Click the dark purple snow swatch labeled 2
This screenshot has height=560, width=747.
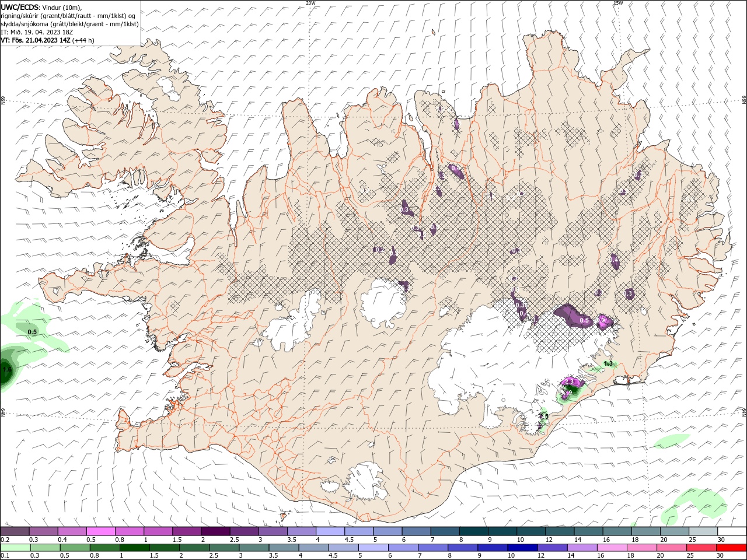pos(215,531)
